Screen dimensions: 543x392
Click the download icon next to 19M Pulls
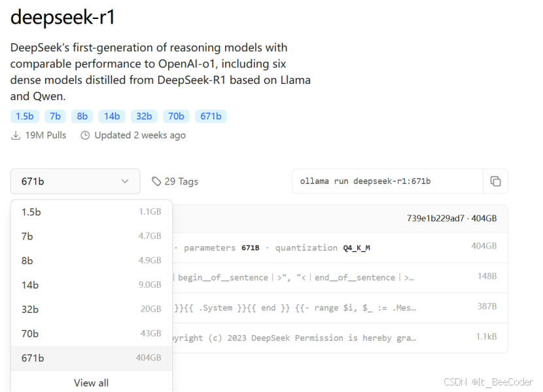pyautogui.click(x=16, y=135)
